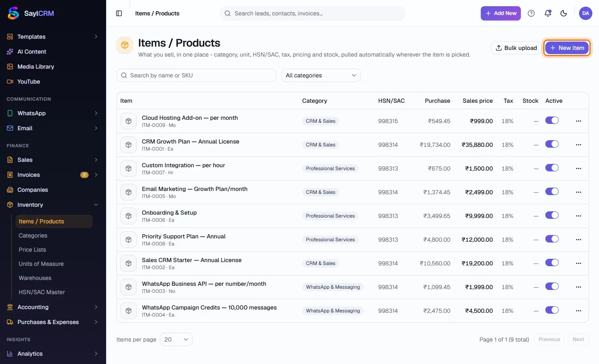Toggle active switch for Onboarding & Setup
599x364 pixels.
coord(552,215)
